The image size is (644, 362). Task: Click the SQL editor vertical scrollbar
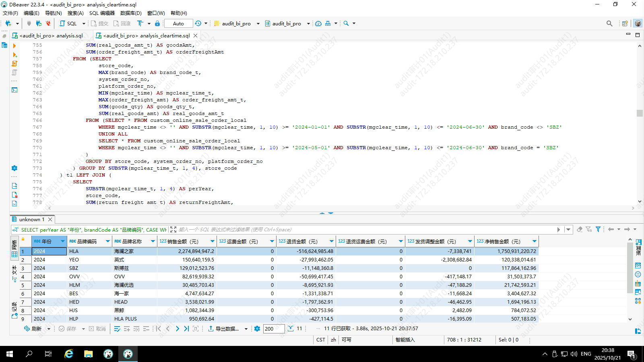(640, 113)
